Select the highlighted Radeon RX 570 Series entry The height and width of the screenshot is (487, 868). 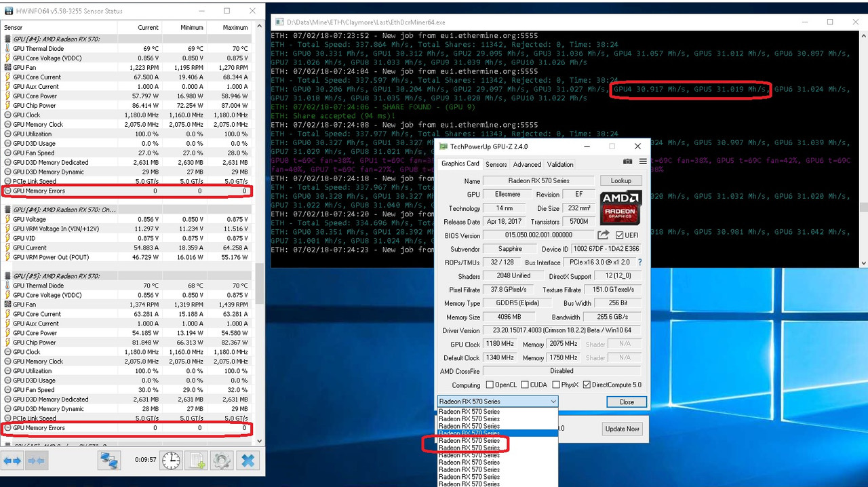click(498, 433)
